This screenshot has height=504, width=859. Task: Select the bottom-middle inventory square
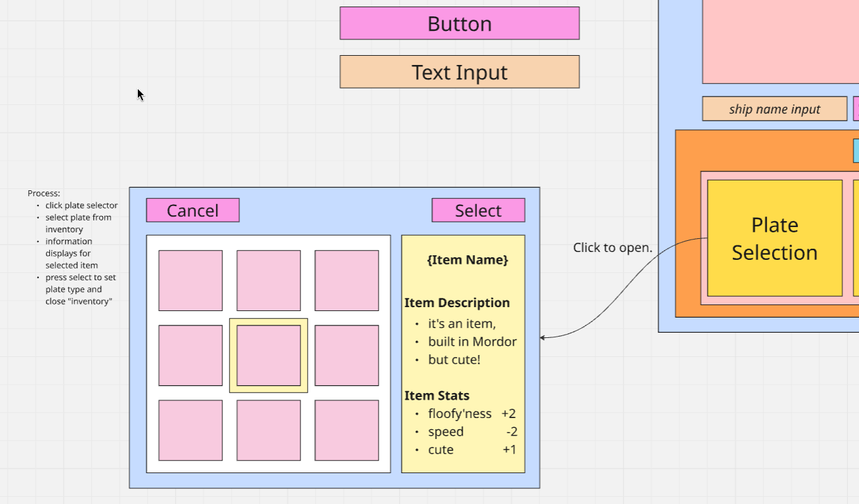(x=268, y=430)
